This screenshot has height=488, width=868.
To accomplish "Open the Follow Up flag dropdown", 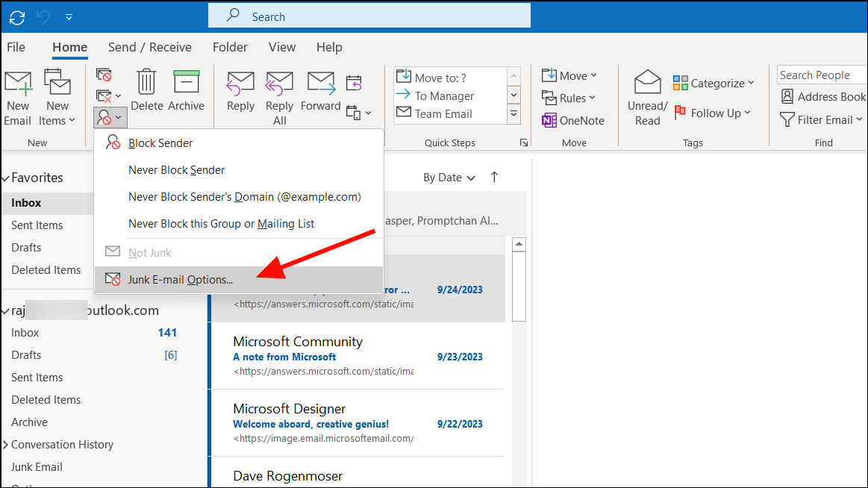I will pyautogui.click(x=713, y=113).
